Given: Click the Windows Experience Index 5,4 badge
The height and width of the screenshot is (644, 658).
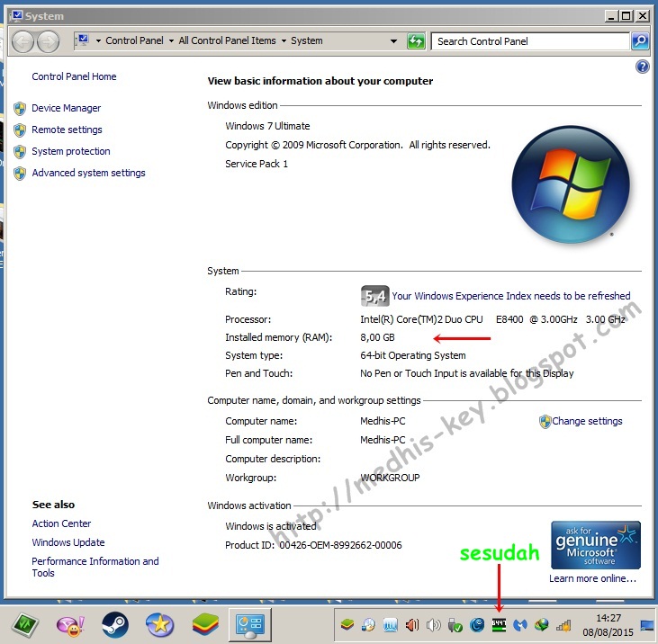Looking at the screenshot, I should pyautogui.click(x=374, y=296).
